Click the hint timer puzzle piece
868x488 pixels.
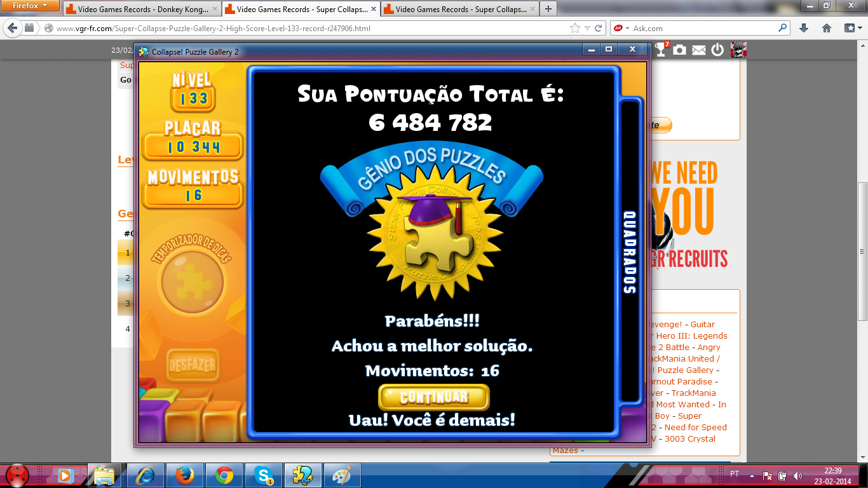click(x=193, y=281)
